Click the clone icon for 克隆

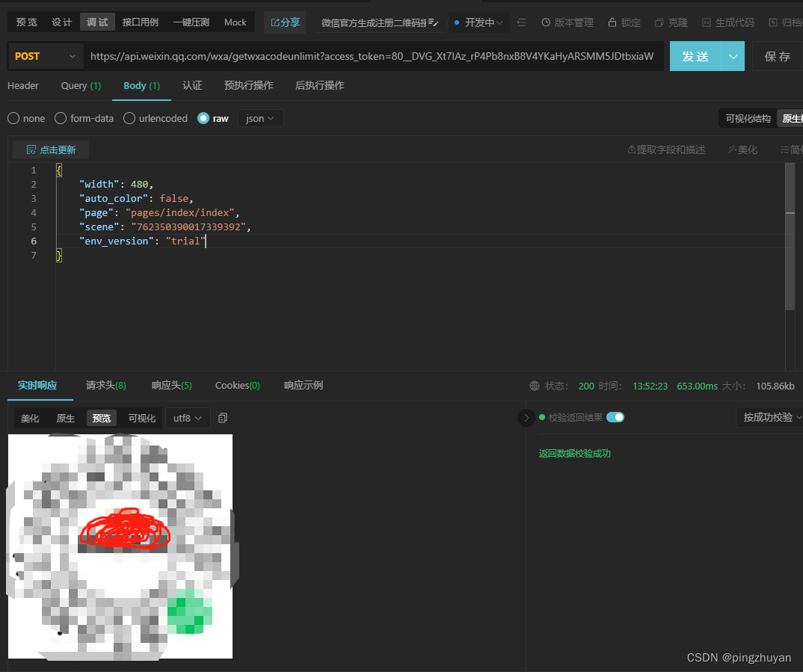point(659,22)
